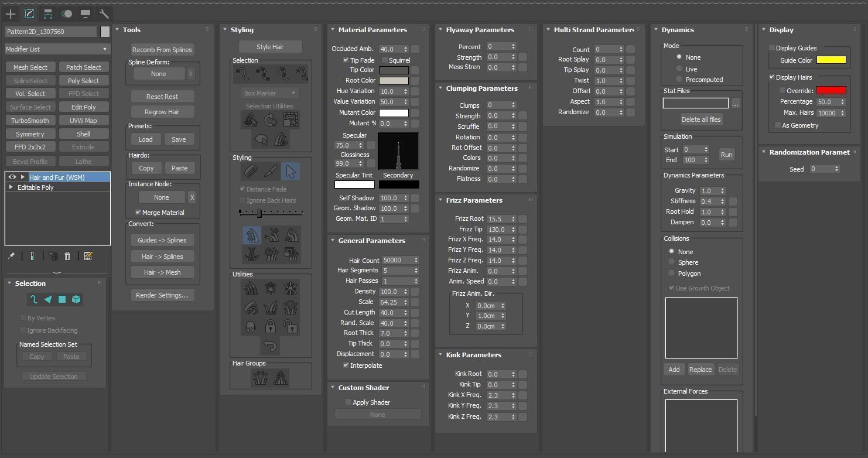Choose the Select arrow styling mode icon
Screen dimensions: 868x458
point(291,171)
